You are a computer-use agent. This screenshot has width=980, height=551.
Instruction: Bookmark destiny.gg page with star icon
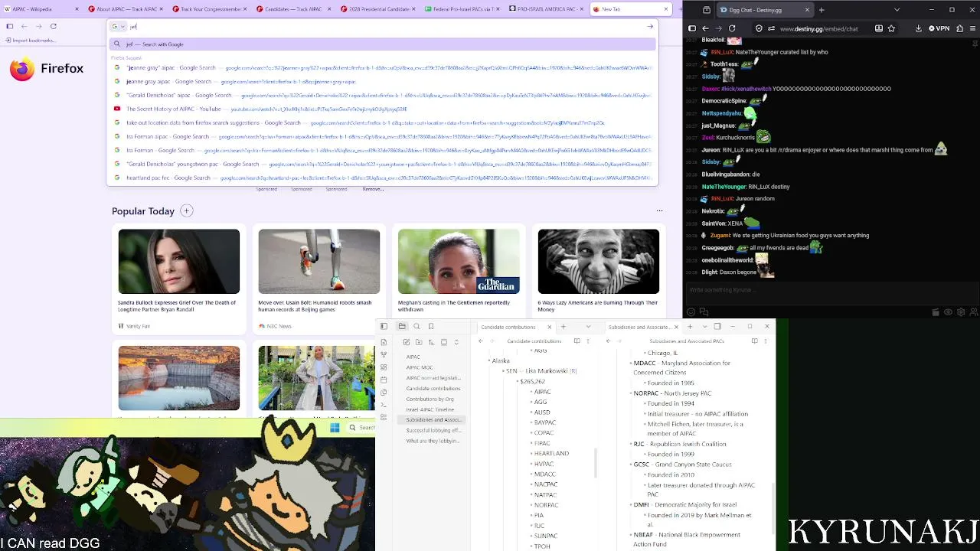click(891, 28)
